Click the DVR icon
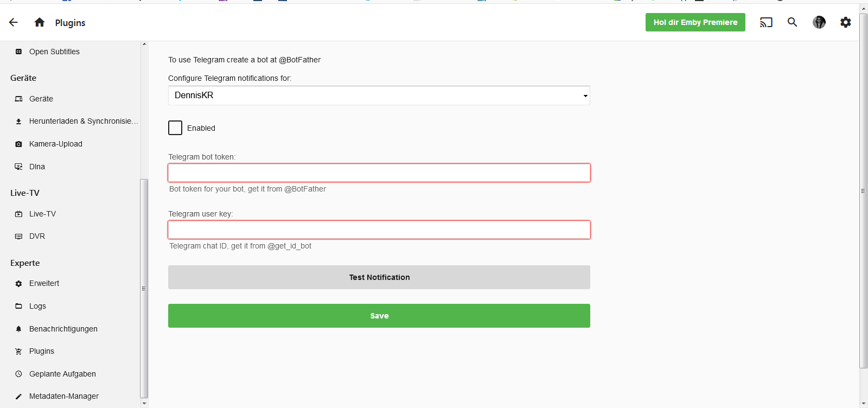 [x=18, y=237]
